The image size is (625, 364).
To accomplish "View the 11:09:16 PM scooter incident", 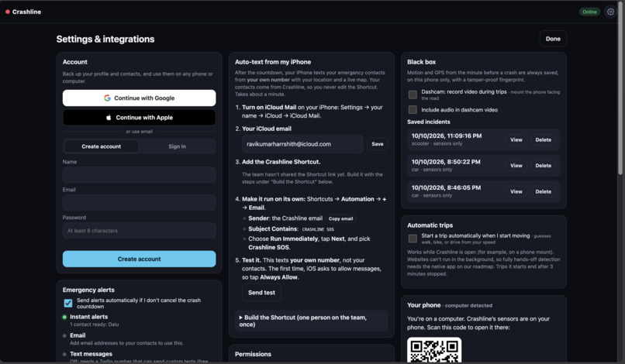I will (516, 139).
